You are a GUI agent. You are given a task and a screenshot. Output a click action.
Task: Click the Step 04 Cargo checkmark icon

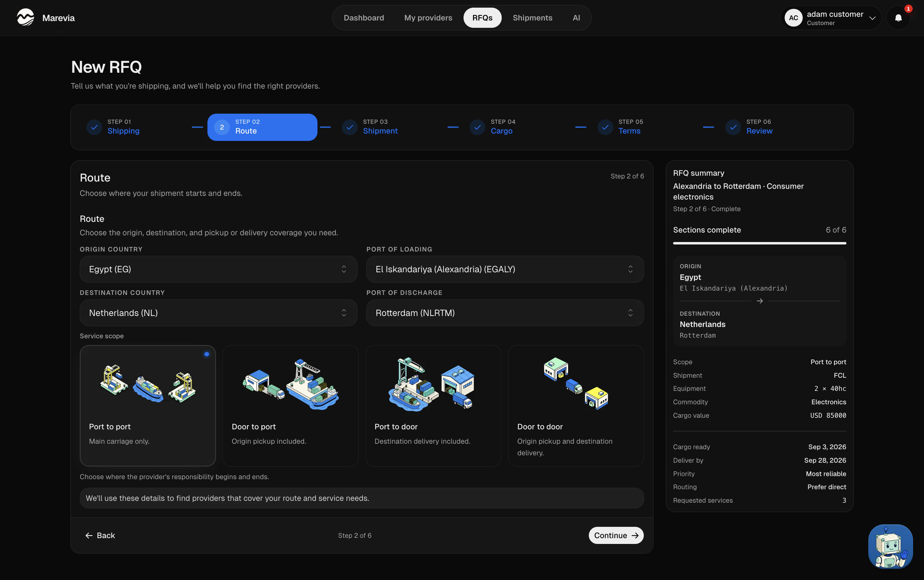click(477, 127)
